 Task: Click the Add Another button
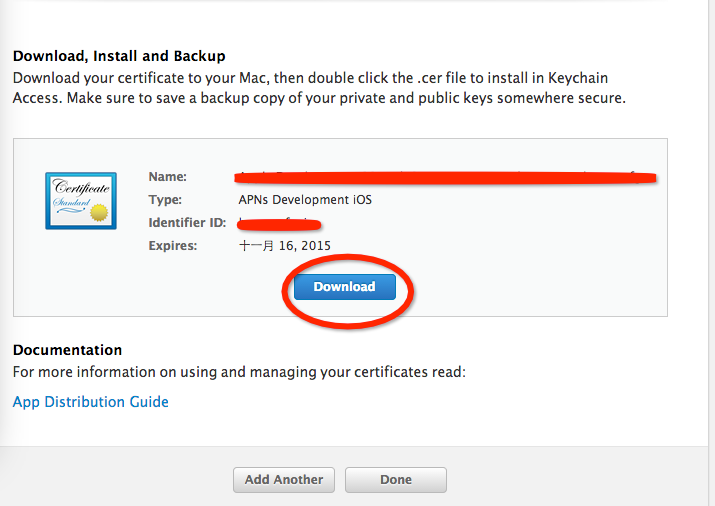point(284,480)
